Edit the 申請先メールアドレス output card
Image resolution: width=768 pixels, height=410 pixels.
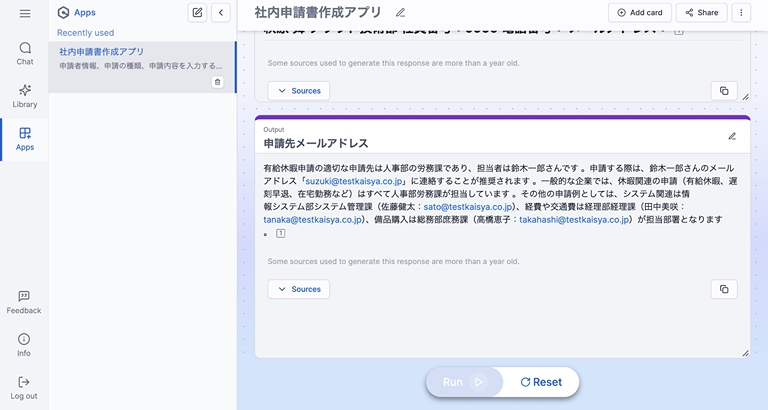coord(732,136)
